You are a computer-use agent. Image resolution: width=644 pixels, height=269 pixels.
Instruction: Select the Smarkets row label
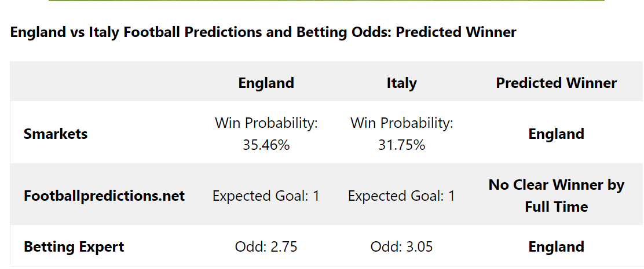56,134
